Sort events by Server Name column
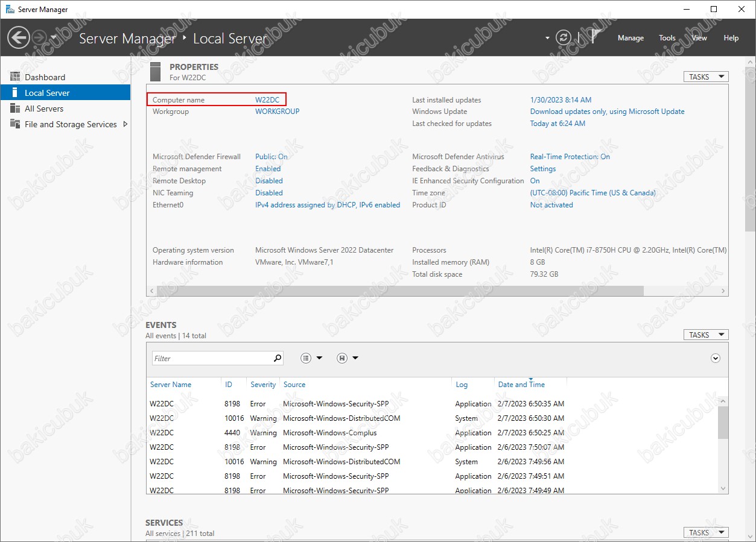 [x=171, y=385]
